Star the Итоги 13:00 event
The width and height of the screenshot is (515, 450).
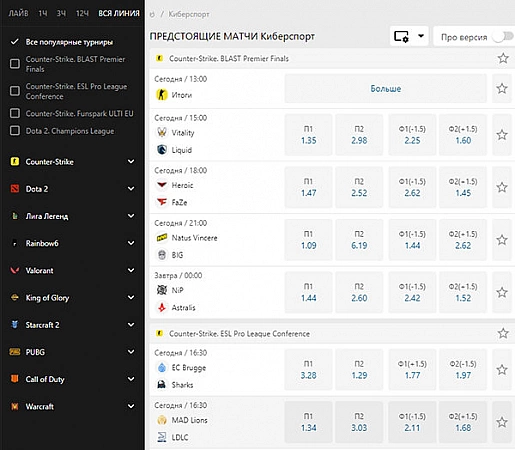[x=502, y=88]
